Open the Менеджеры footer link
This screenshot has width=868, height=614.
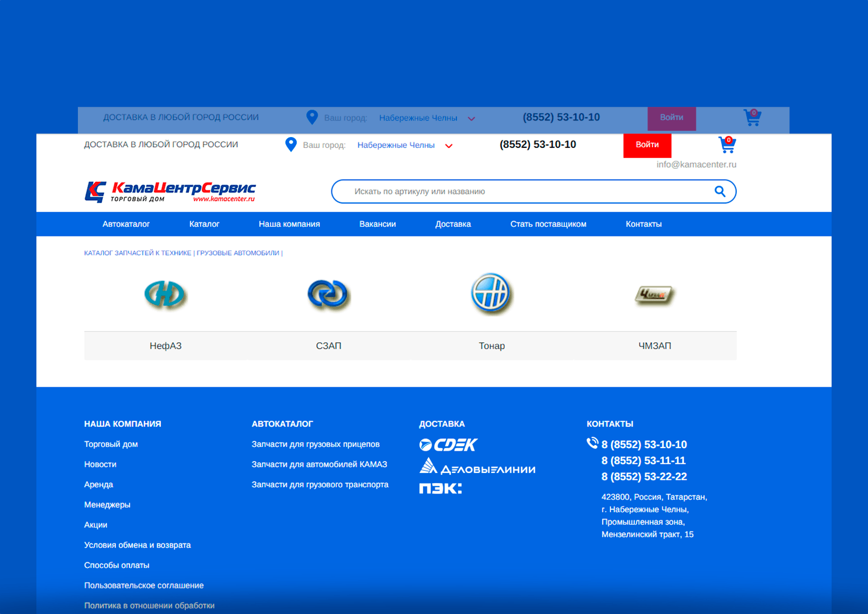107,505
